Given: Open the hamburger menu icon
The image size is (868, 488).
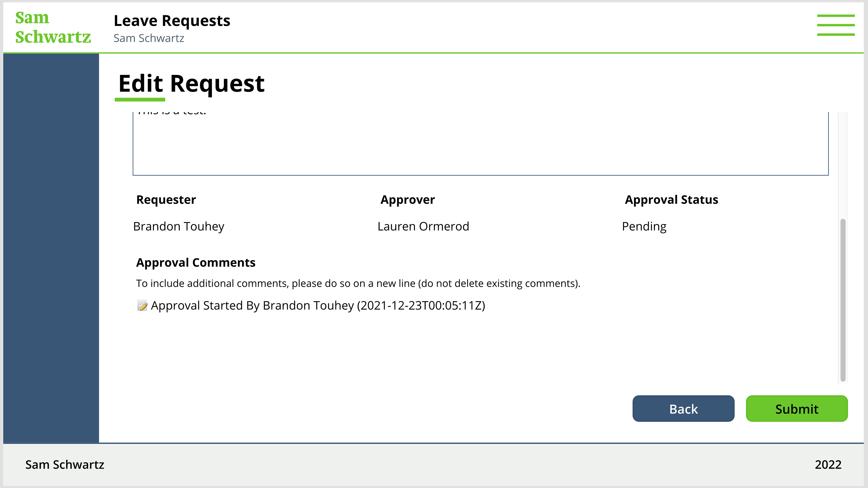Looking at the screenshot, I should pos(835,25).
